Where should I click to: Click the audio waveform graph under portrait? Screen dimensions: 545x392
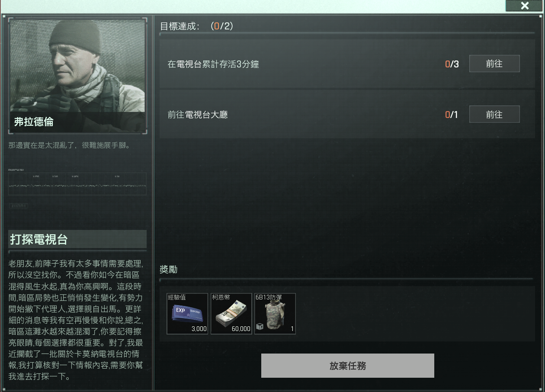click(x=77, y=184)
